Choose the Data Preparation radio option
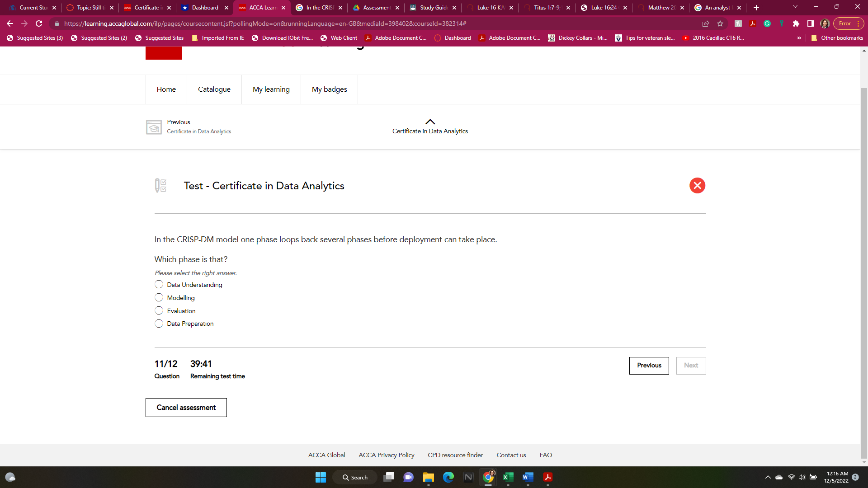This screenshot has height=488, width=868. (159, 324)
